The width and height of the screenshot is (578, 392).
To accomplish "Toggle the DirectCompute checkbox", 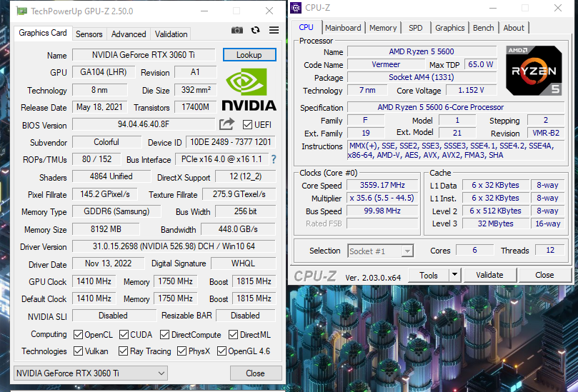I will coord(164,335).
